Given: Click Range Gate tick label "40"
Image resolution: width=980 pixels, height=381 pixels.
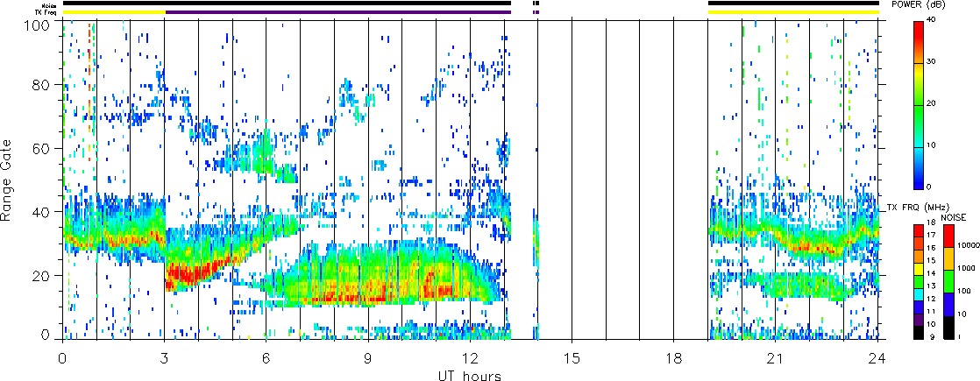Looking at the screenshot, I should pos(40,212).
